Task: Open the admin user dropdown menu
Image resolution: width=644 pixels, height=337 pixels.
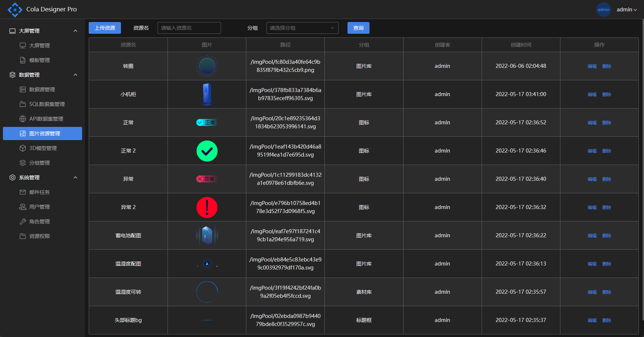Action: [x=626, y=10]
